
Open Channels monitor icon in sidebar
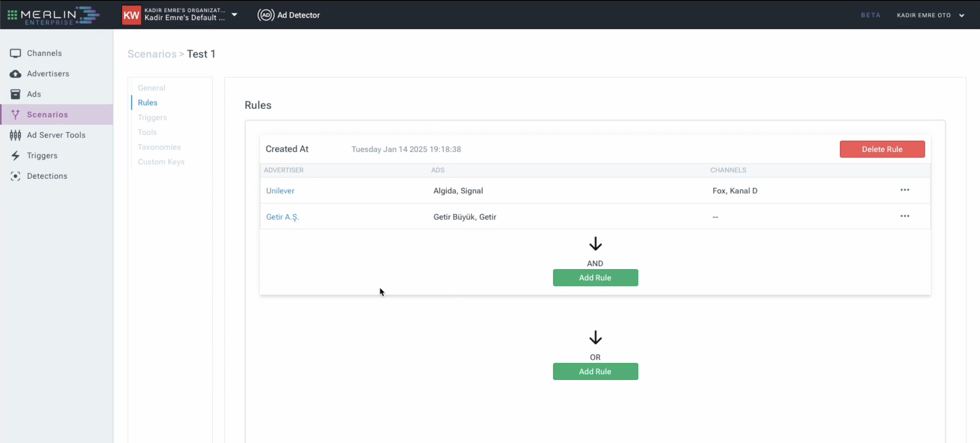(x=15, y=53)
